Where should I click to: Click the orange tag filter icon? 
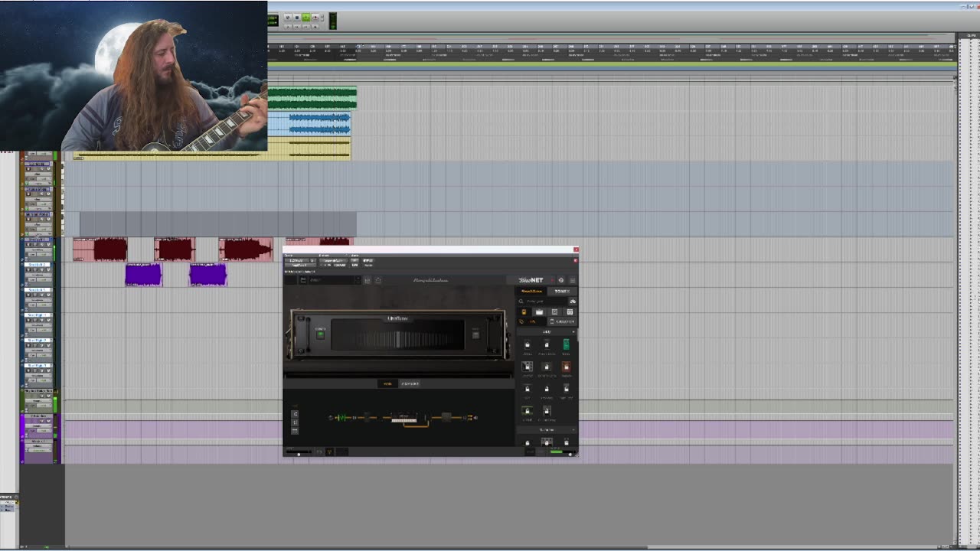click(523, 321)
